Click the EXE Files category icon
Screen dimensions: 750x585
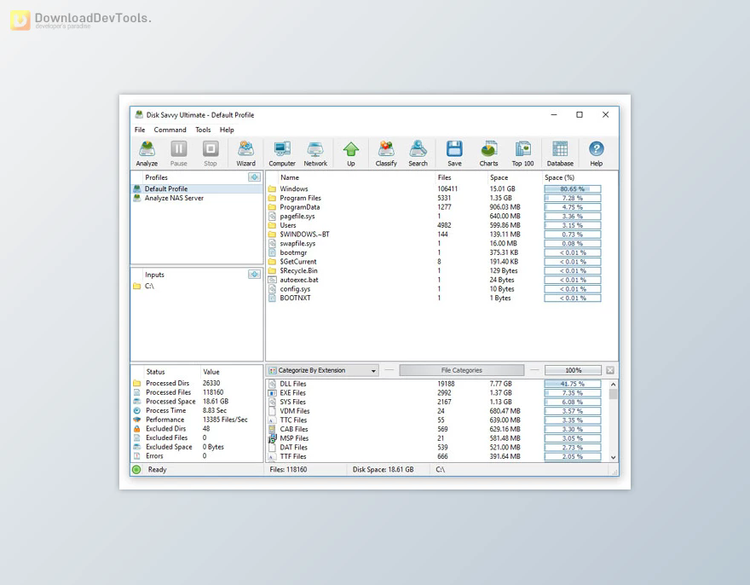(272, 393)
